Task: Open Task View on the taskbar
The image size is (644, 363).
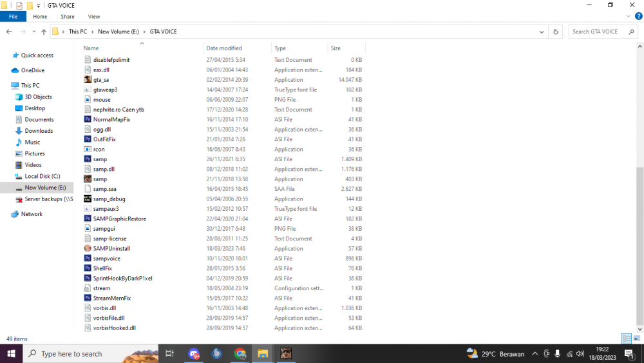Action: 169,353
